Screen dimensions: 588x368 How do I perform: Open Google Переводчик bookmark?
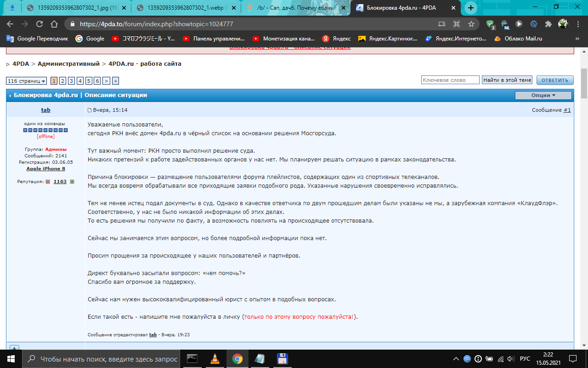[37, 39]
